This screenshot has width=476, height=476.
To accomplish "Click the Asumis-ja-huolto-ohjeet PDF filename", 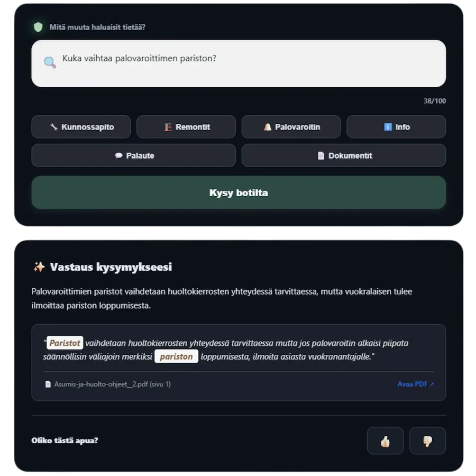I will (x=112, y=385).
